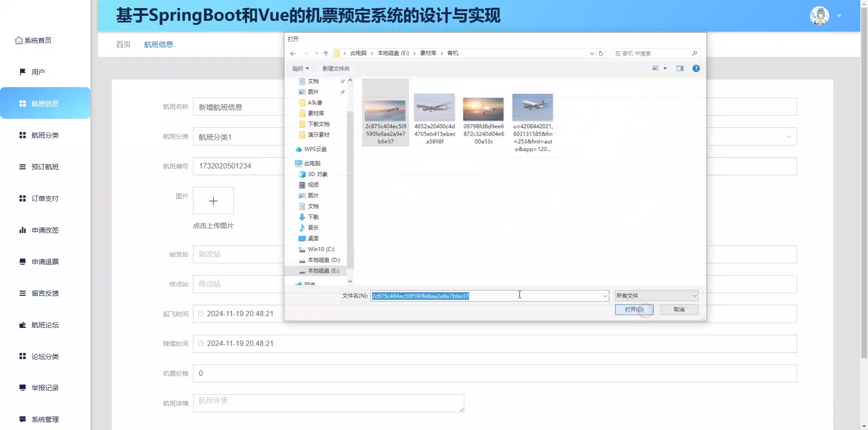
Task: Refresh the file dialog folder view
Action: pyautogui.click(x=601, y=53)
